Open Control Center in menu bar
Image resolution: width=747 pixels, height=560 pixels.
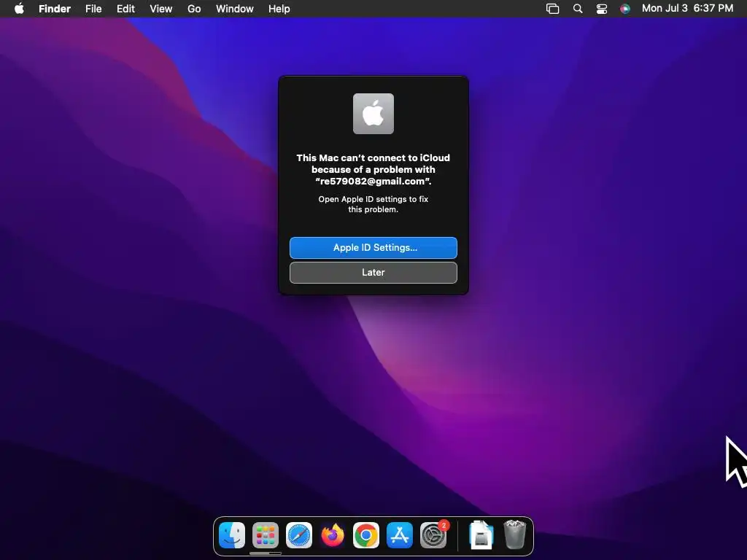pyautogui.click(x=602, y=9)
